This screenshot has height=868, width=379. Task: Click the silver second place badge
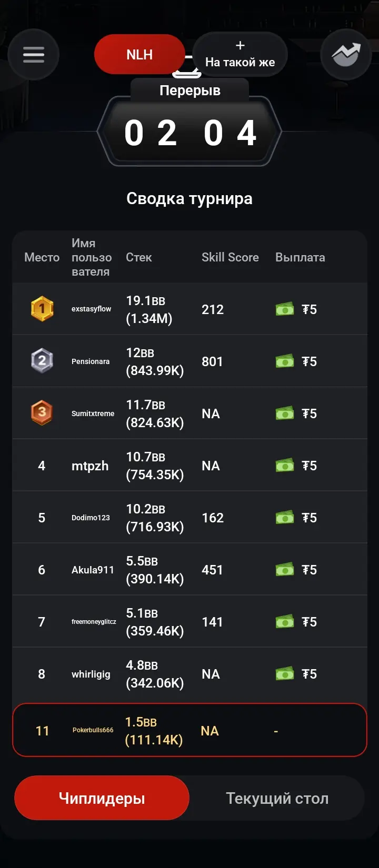point(42,361)
